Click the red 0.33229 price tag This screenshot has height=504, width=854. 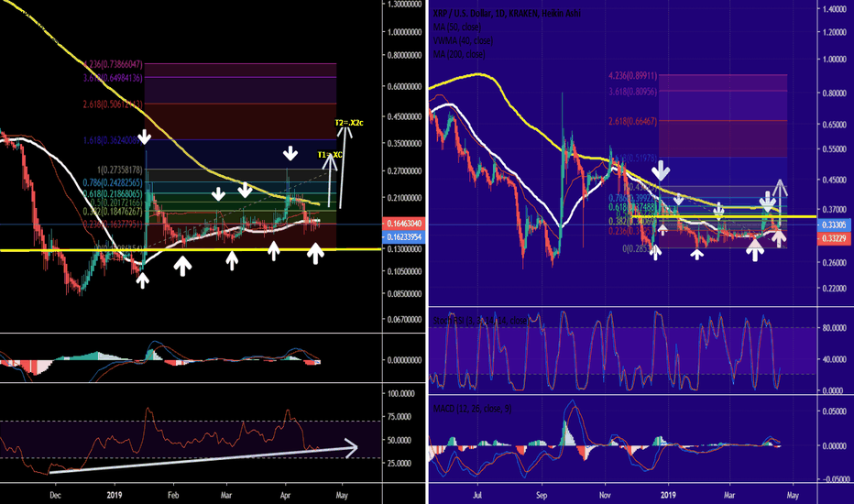[x=834, y=238]
